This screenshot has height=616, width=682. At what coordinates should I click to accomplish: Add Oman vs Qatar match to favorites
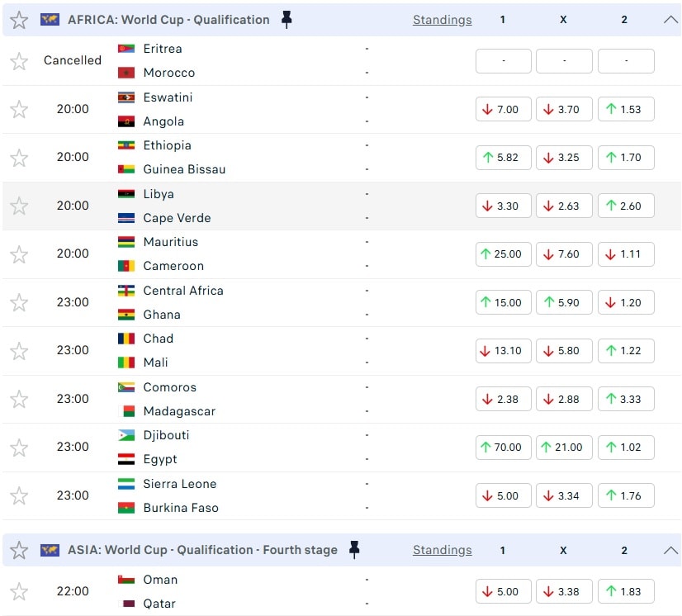point(19,591)
